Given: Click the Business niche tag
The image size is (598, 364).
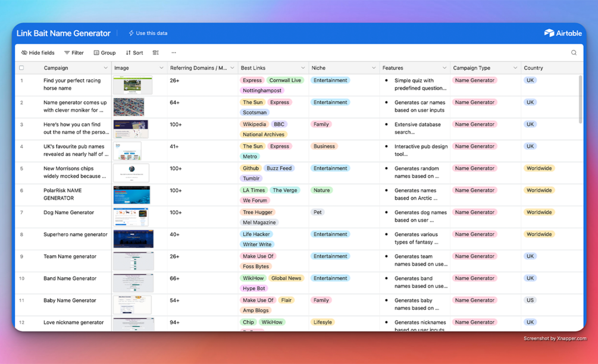Looking at the screenshot, I should 324,146.
